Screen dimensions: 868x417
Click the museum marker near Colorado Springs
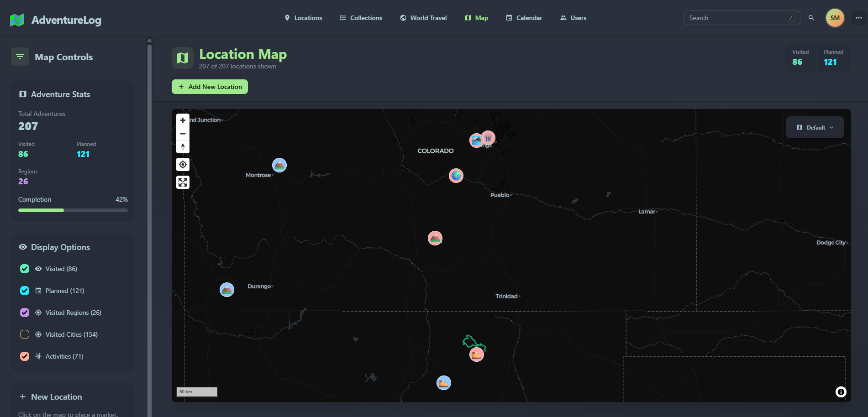488,138
